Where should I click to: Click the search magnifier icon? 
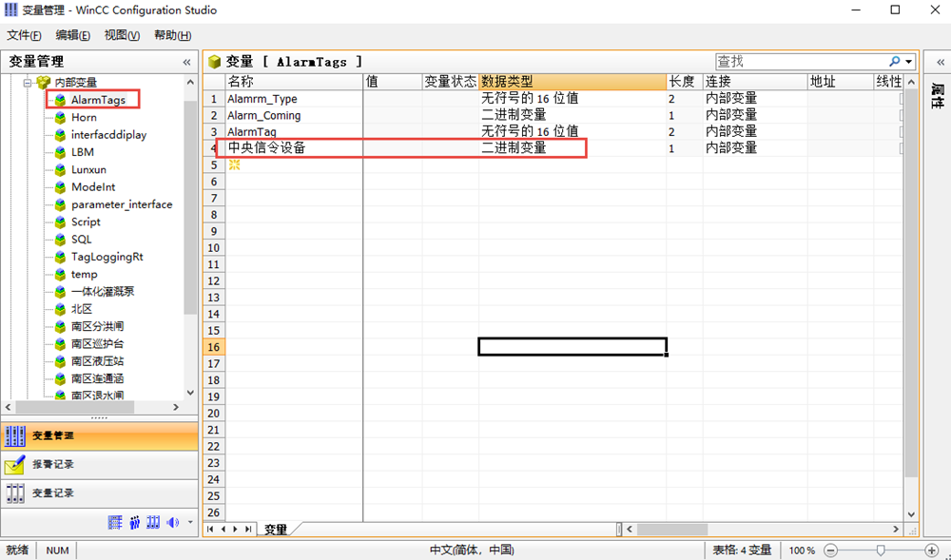click(894, 62)
